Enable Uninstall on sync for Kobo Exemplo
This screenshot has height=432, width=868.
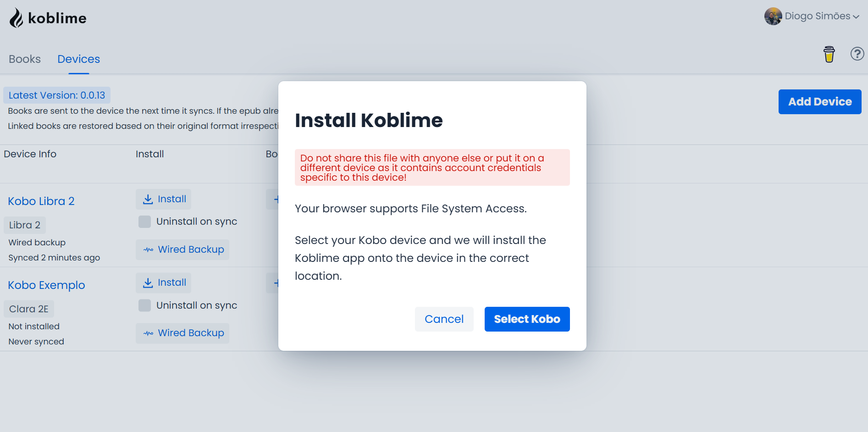[145, 305]
